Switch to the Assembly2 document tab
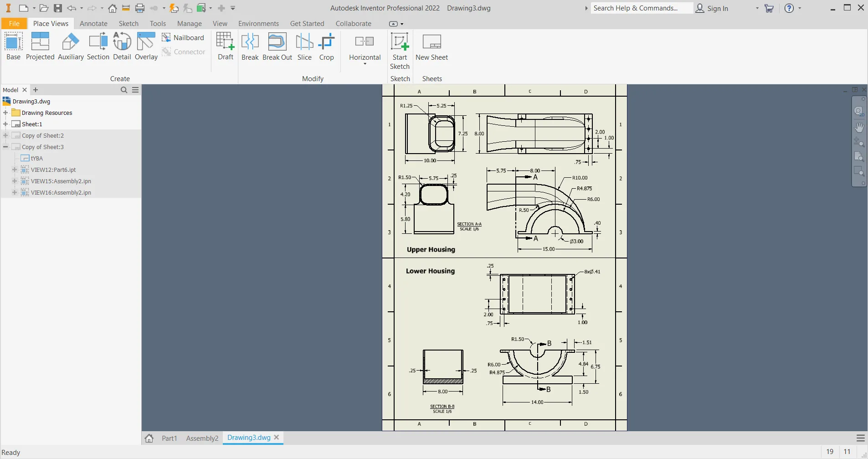This screenshot has width=868, height=459. coord(202,438)
